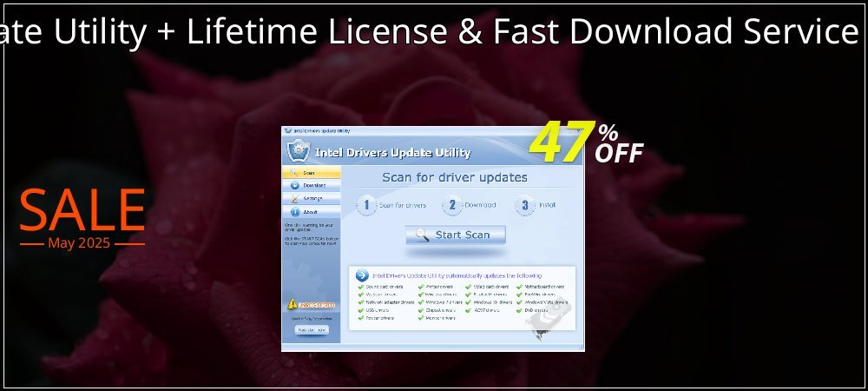The height and width of the screenshot is (391, 868).
Task: Open the About sidebar tab
Action: tap(311, 211)
